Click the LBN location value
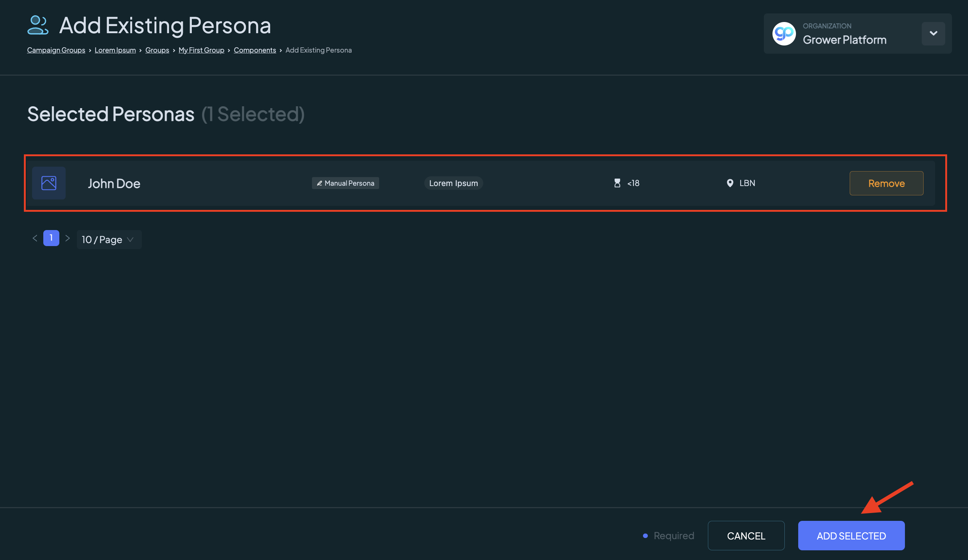Image resolution: width=968 pixels, height=560 pixels. coord(747,183)
